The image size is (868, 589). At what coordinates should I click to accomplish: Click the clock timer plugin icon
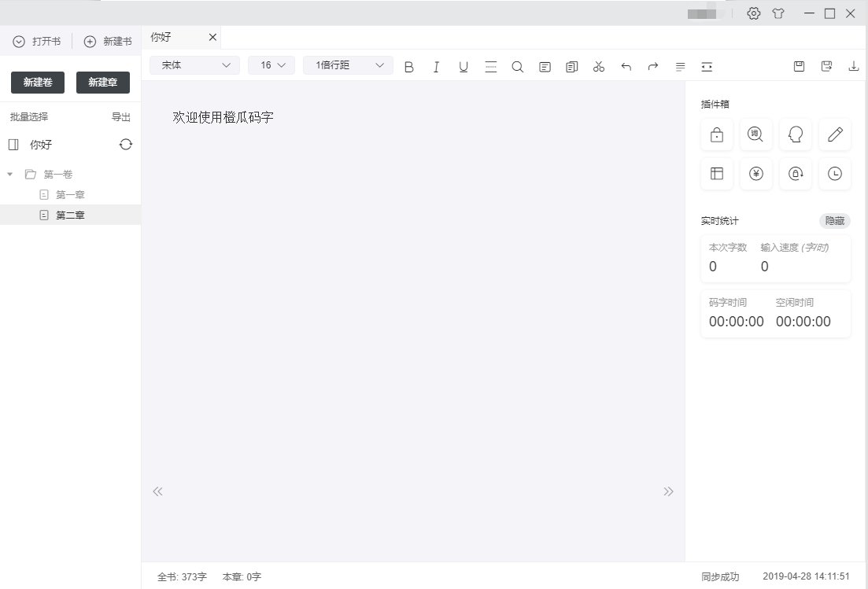point(834,174)
